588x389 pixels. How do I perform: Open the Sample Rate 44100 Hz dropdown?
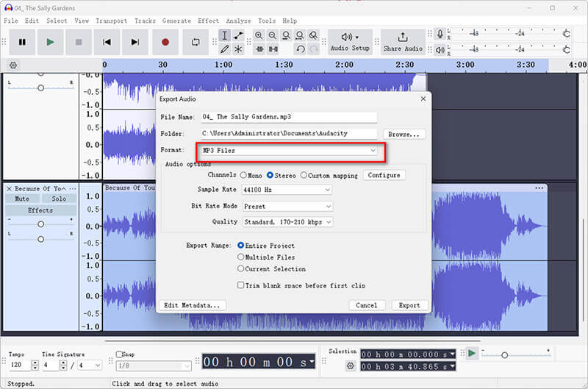pyautogui.click(x=287, y=190)
